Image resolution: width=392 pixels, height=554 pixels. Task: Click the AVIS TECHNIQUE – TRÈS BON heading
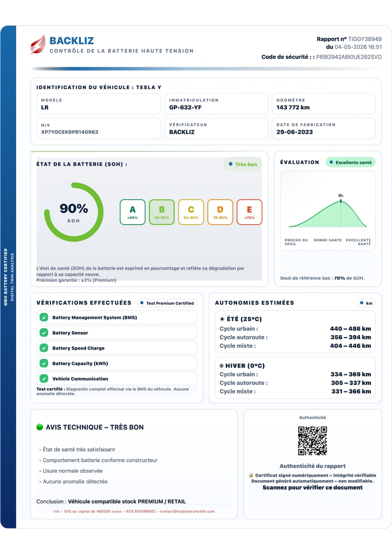tap(95, 427)
